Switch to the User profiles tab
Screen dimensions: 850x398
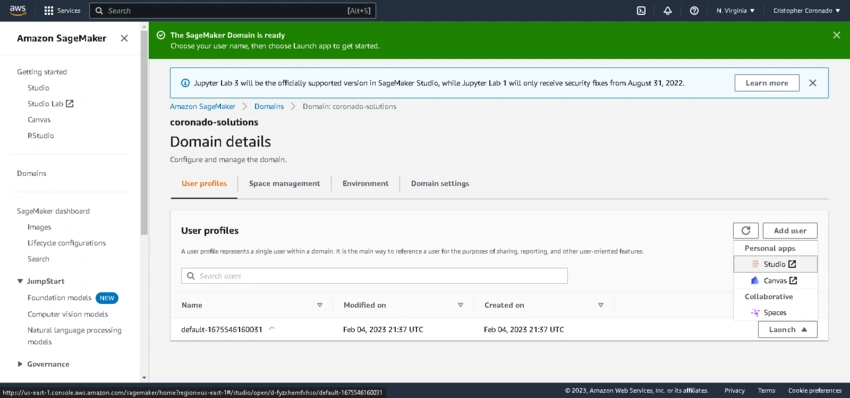[204, 183]
